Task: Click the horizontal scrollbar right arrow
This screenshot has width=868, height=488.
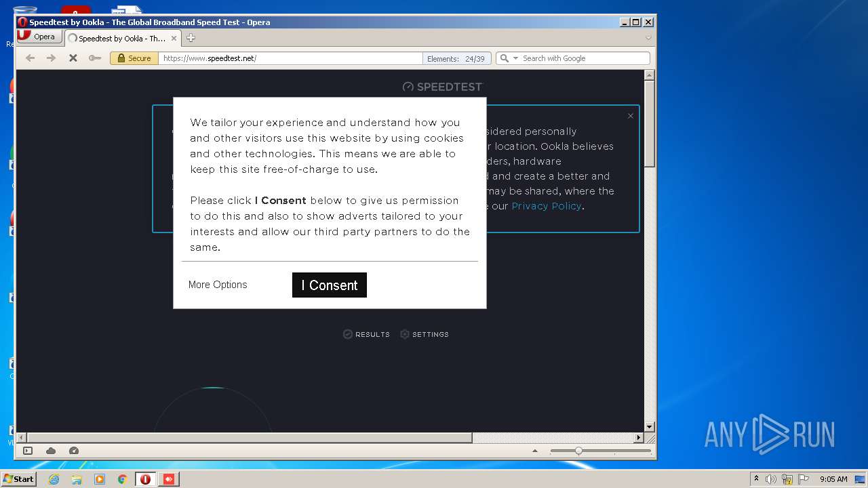Action: [x=638, y=438]
